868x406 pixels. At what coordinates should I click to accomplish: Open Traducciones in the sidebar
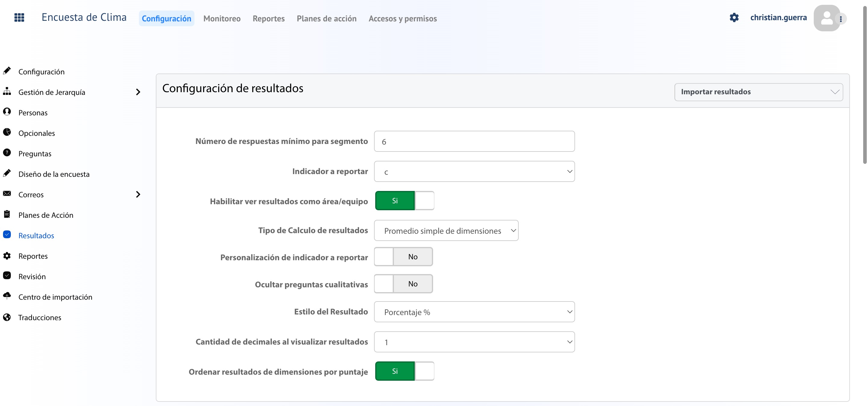[x=40, y=317]
